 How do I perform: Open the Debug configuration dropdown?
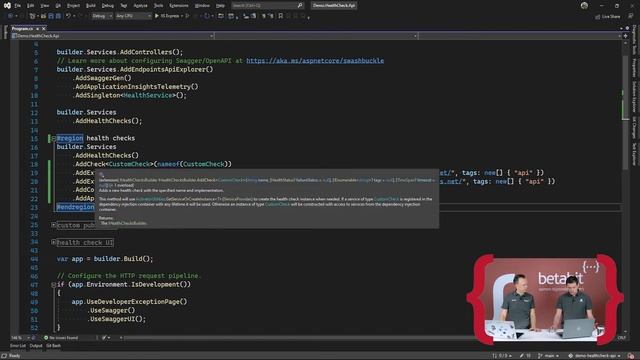(102, 16)
